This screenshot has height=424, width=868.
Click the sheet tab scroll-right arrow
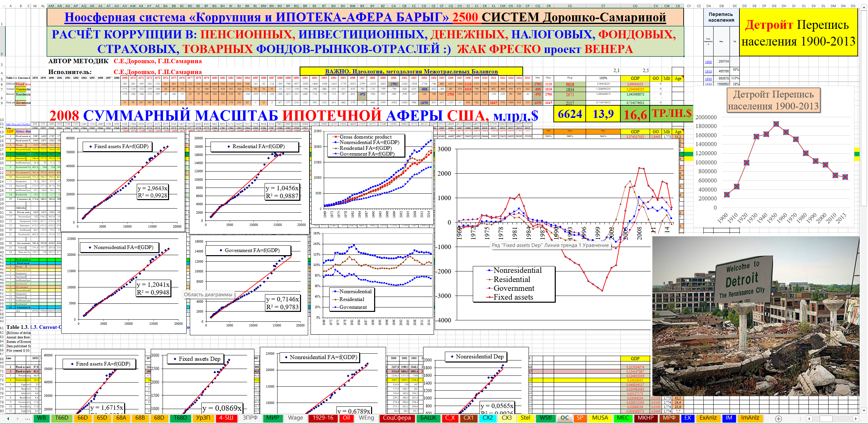coord(18,419)
